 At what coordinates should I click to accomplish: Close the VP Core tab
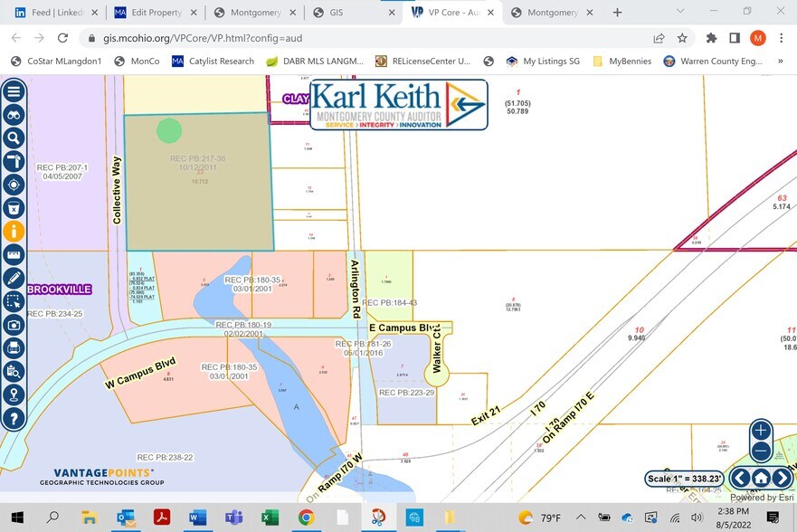point(490,12)
